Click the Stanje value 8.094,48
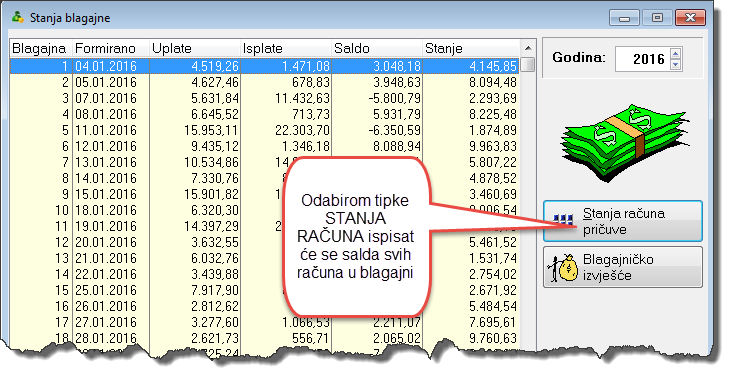Viewport: 729px width, 383px height. tap(493, 82)
